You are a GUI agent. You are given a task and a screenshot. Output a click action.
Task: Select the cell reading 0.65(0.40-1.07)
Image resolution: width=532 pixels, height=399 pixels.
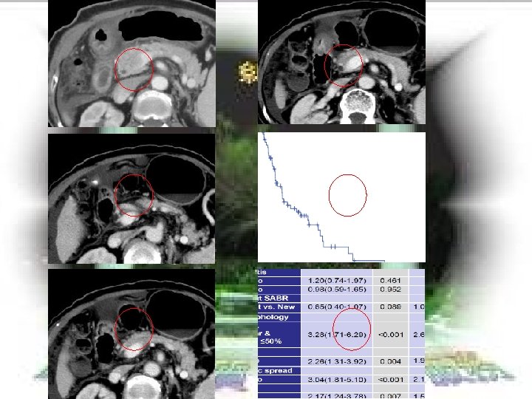pos(337,307)
